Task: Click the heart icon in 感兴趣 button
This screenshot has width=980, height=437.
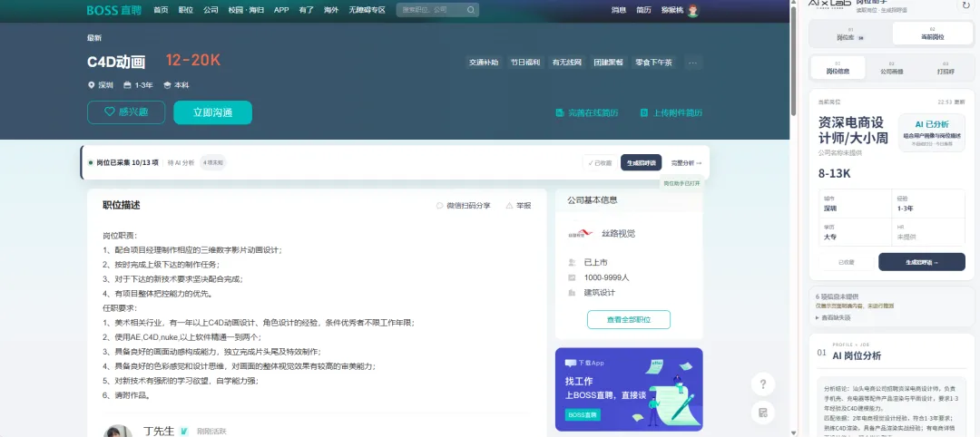Action: tap(110, 112)
